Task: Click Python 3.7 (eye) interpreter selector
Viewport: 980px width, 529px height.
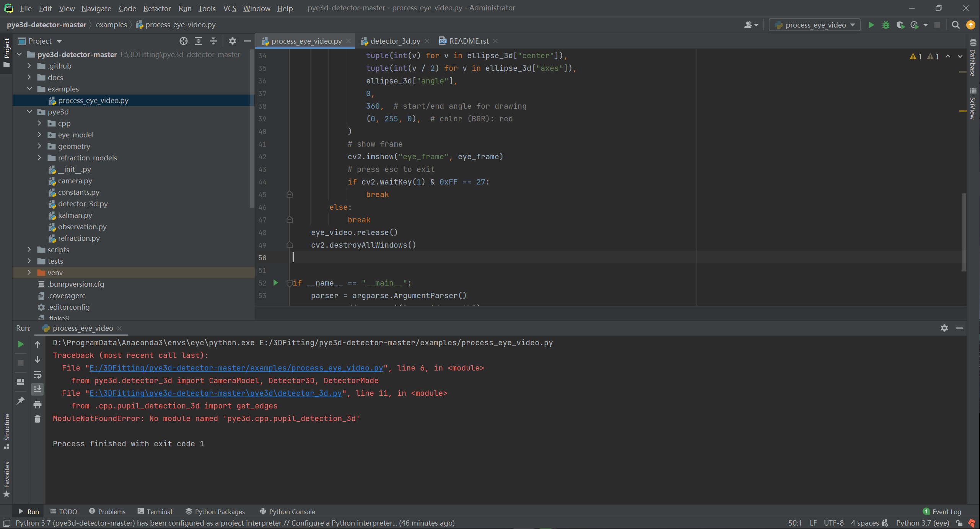Action: pos(922,523)
